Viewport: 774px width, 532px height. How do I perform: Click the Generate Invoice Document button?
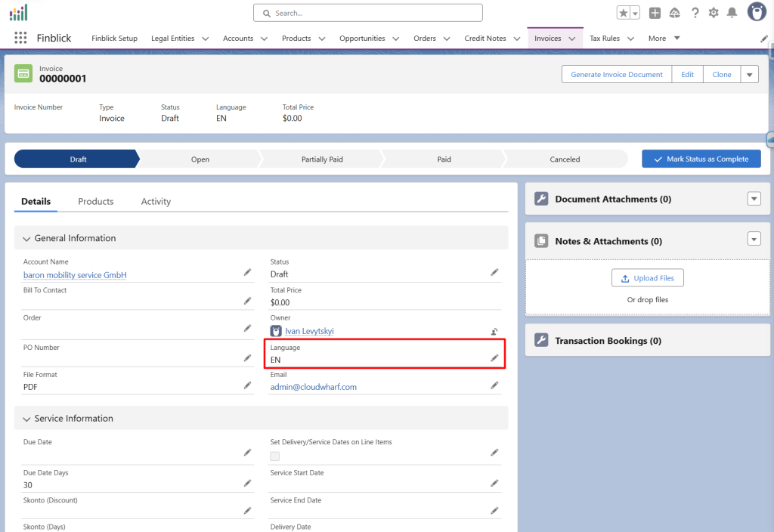[x=617, y=74]
